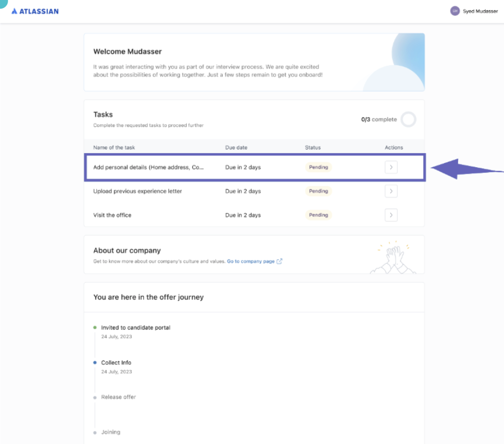
Task: Click Pending status of Upload experience letter
Action: tap(318, 191)
